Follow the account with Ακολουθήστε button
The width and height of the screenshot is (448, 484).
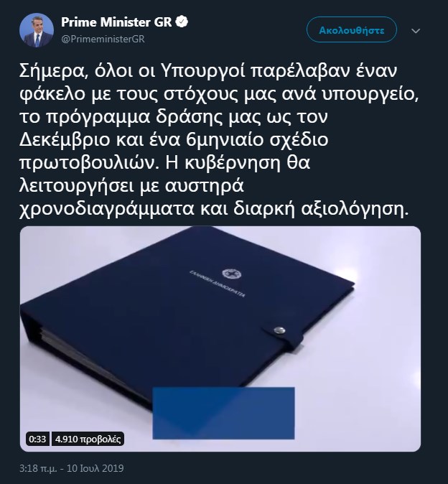pyautogui.click(x=352, y=30)
